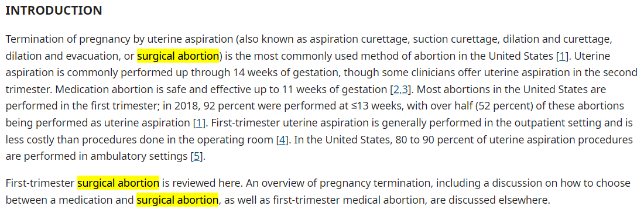The width and height of the screenshot is (644, 216).
Task: Open reference 4 after "operating room"
Action: tap(282, 140)
